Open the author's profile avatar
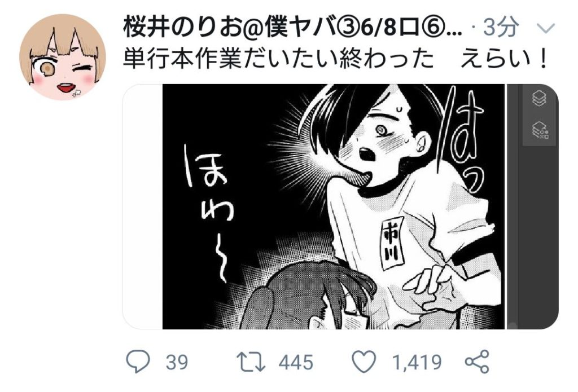The image size is (578, 392). point(63,57)
